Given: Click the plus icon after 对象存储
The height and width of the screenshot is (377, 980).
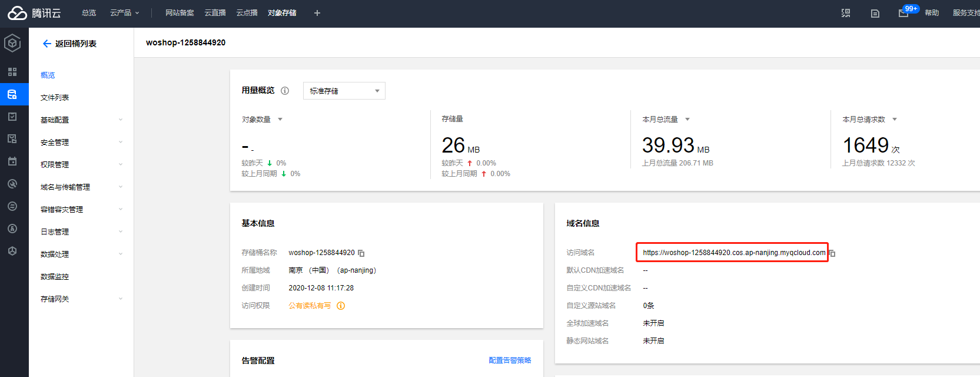Looking at the screenshot, I should [317, 13].
